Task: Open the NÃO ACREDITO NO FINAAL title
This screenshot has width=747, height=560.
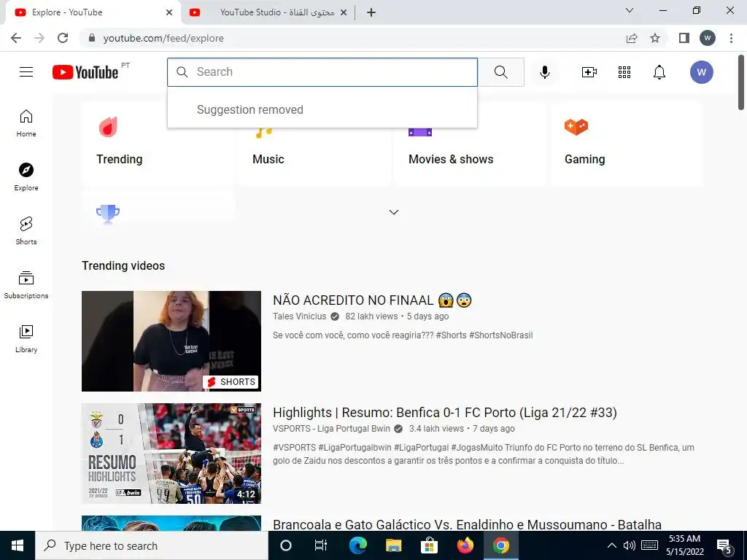Action: coord(372,300)
